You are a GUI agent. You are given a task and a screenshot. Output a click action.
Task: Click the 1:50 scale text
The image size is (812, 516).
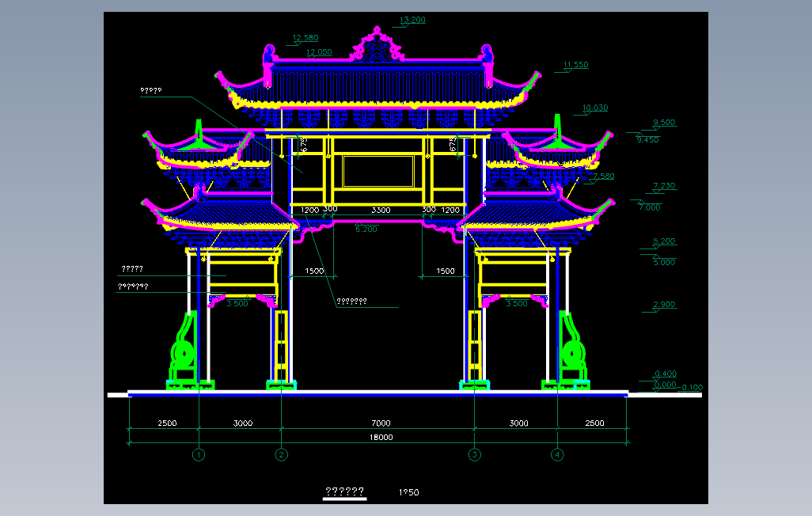[x=408, y=492]
